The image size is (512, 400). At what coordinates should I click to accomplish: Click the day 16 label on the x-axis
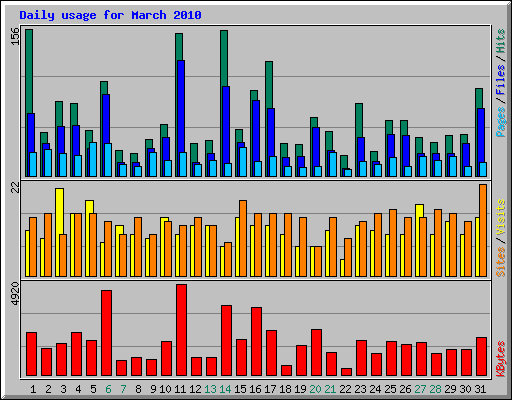point(255,389)
